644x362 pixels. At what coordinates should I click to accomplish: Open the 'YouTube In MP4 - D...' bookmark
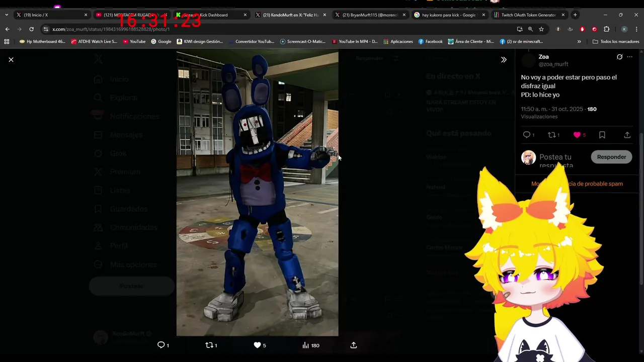click(355, 42)
